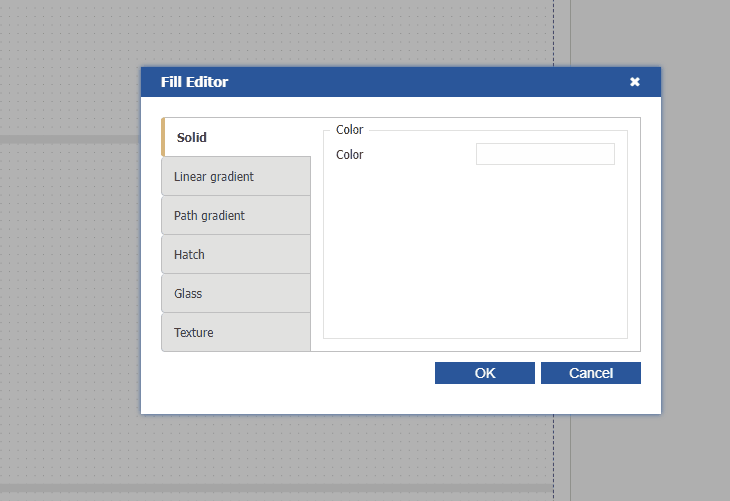Switch to the Linear gradient tab

tap(236, 176)
